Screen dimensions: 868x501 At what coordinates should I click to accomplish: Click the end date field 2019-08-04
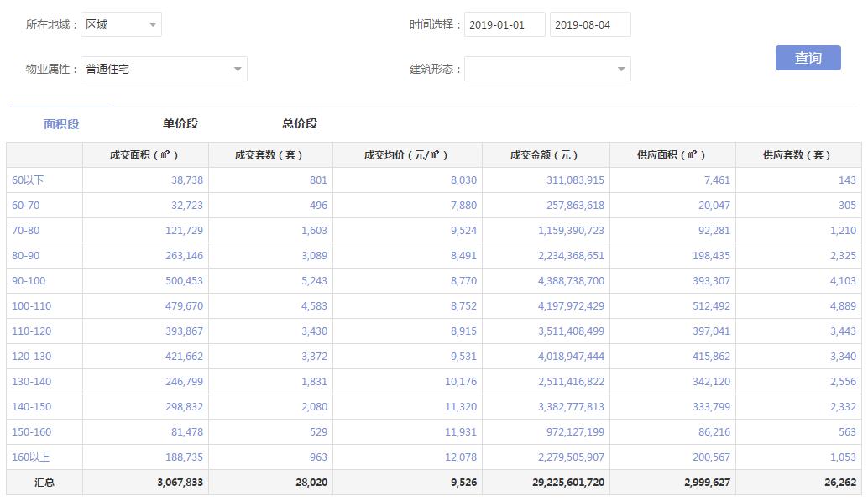point(589,25)
